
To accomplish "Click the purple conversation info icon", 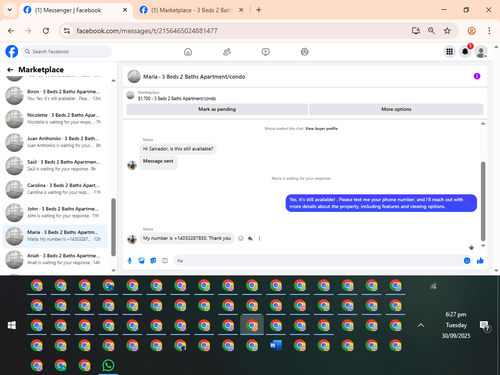I will (x=477, y=76).
